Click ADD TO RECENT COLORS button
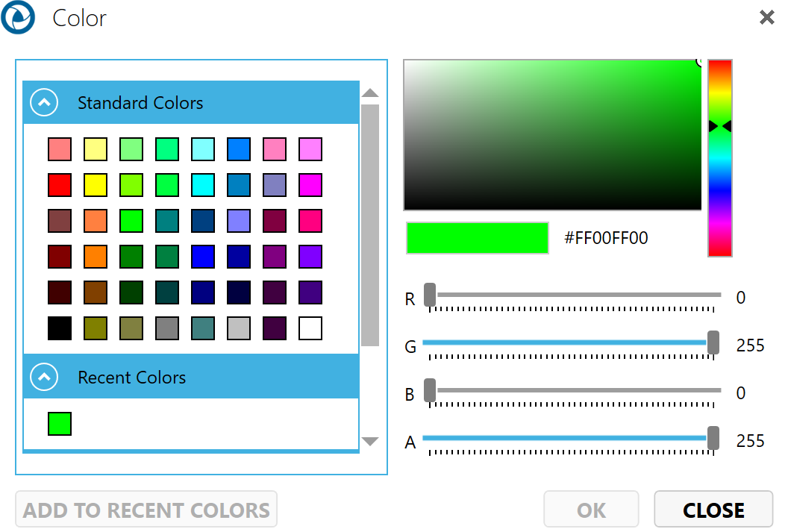 point(146,510)
